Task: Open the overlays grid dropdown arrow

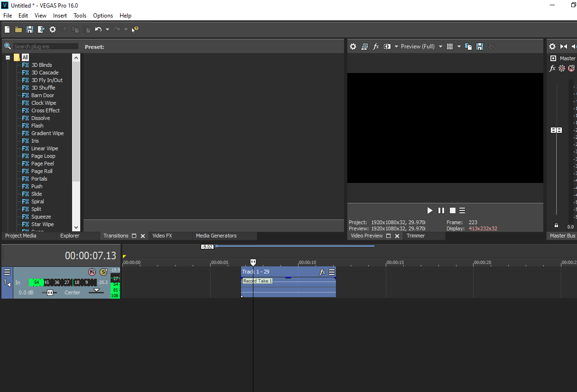Action: [x=459, y=46]
